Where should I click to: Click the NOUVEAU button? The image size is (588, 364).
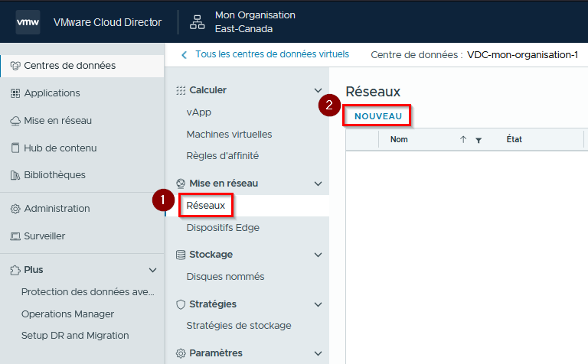378,116
